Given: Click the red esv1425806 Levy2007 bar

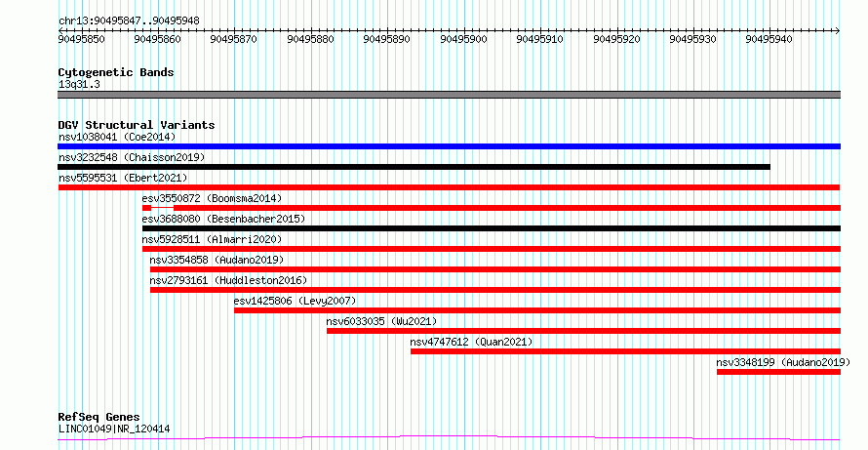Looking at the screenshot, I should click(x=537, y=310).
